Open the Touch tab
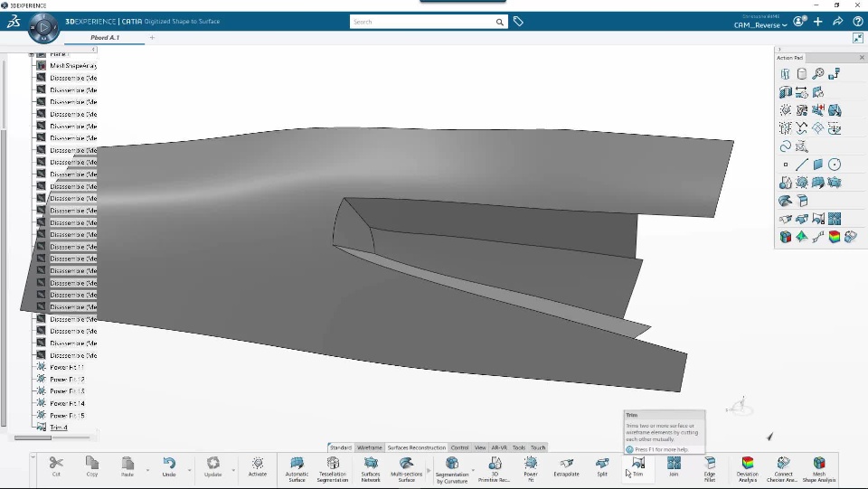The height and width of the screenshot is (489, 868). click(x=538, y=447)
